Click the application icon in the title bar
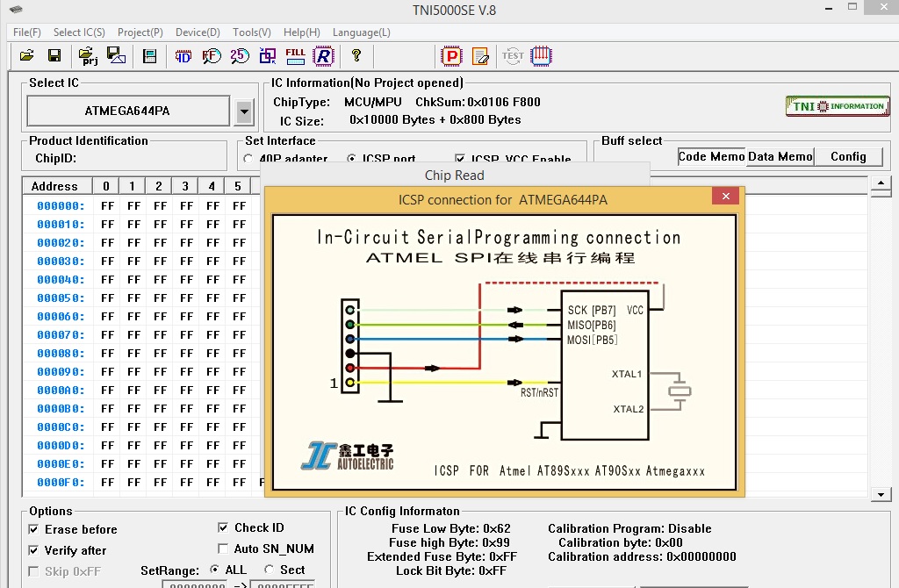899x588 pixels. tap(16, 10)
